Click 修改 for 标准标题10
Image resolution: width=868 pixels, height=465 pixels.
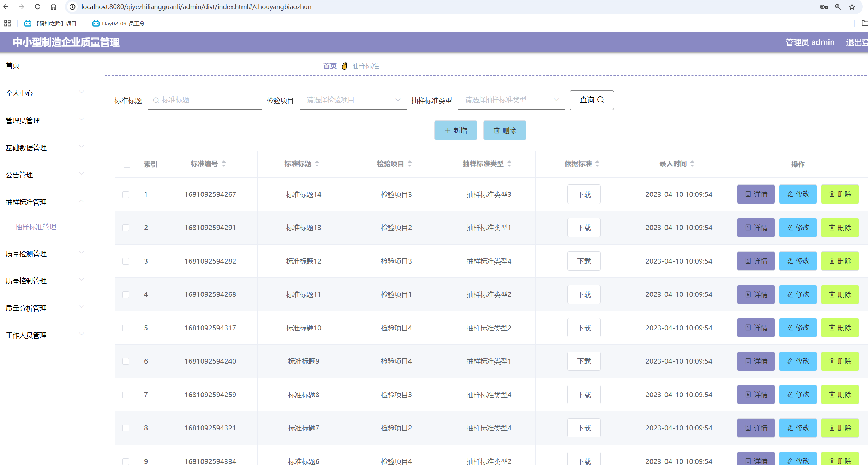[798, 328]
